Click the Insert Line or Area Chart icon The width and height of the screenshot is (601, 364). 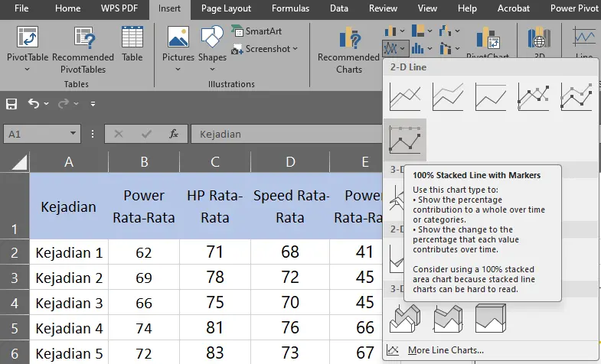point(390,48)
